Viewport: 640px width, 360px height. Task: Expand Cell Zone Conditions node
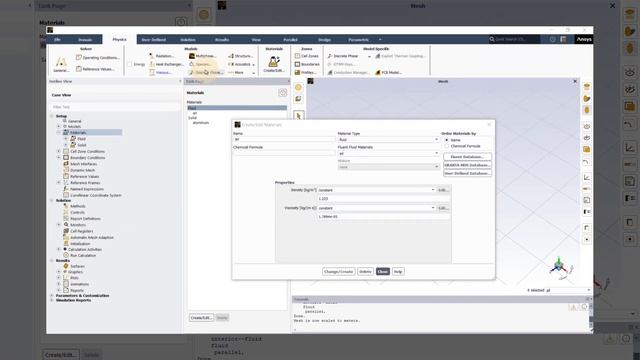58,151
